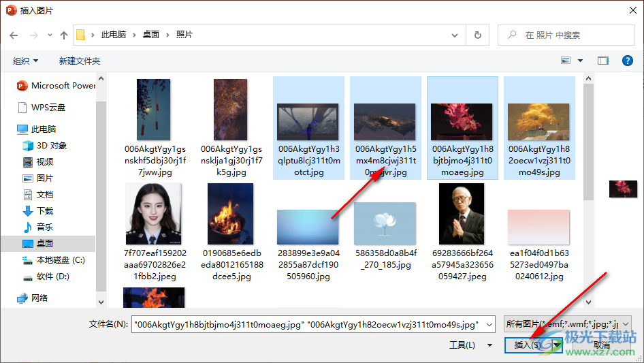Viewport: 644px width, 363px height.
Task: Click the 在 照片 中搜索 search box
Action: (566, 35)
